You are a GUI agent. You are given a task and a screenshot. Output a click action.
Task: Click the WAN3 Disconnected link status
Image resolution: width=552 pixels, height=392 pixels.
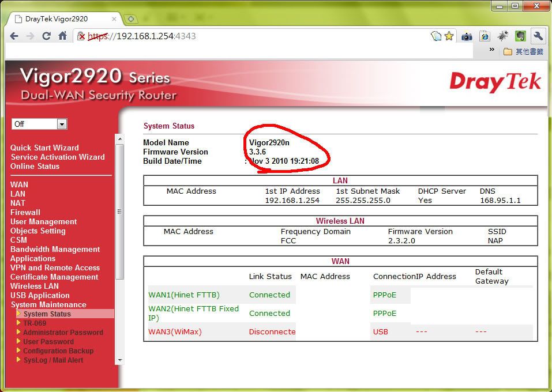point(272,332)
